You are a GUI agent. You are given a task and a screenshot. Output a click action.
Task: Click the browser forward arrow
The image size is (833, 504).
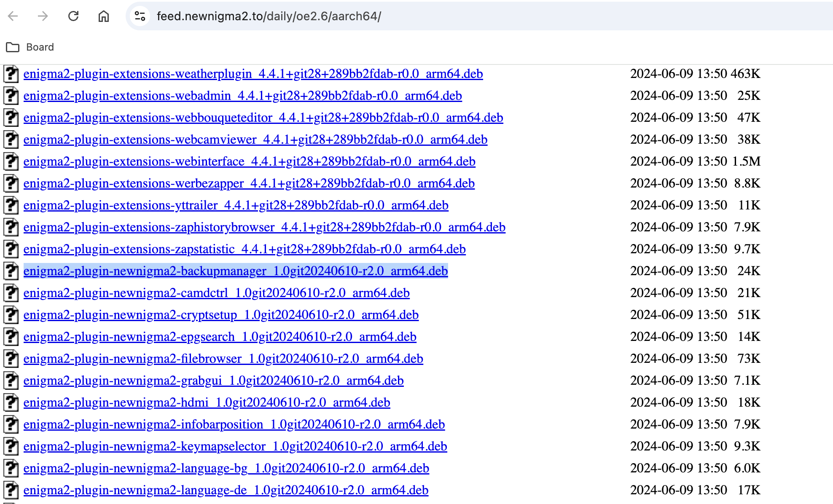(x=43, y=16)
